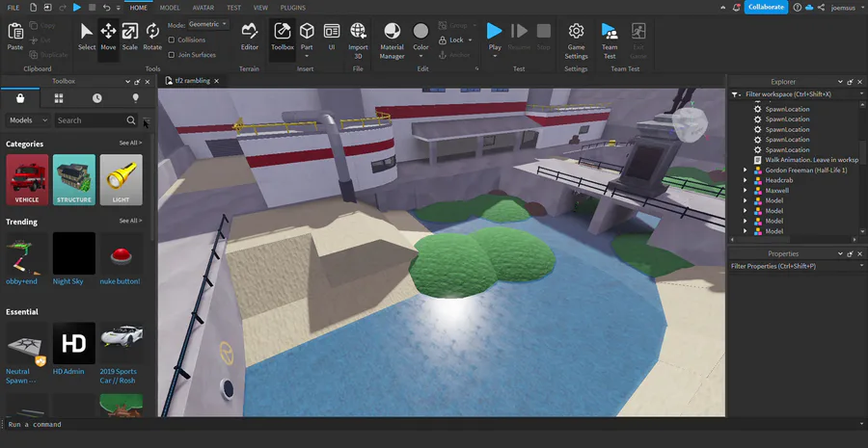Activate the Scale tool

(130, 37)
